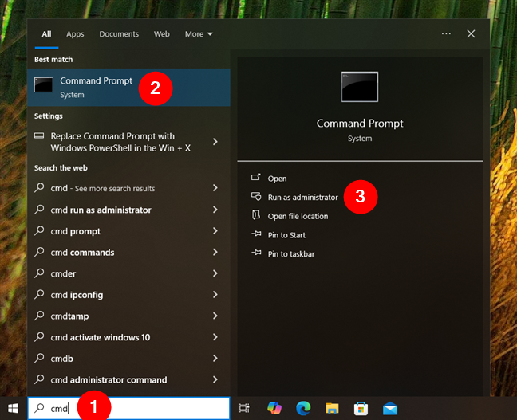Click the large Command Prompt preview icon
Screen dimensions: 517x420
point(360,87)
